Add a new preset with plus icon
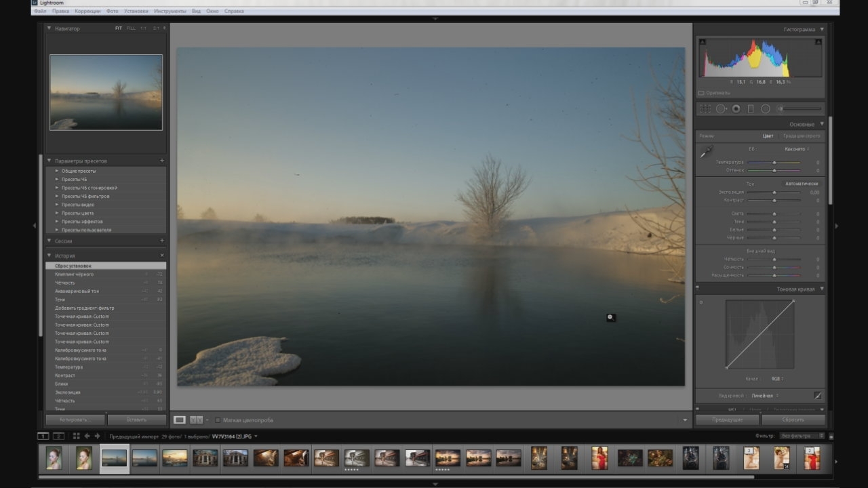 (x=162, y=161)
